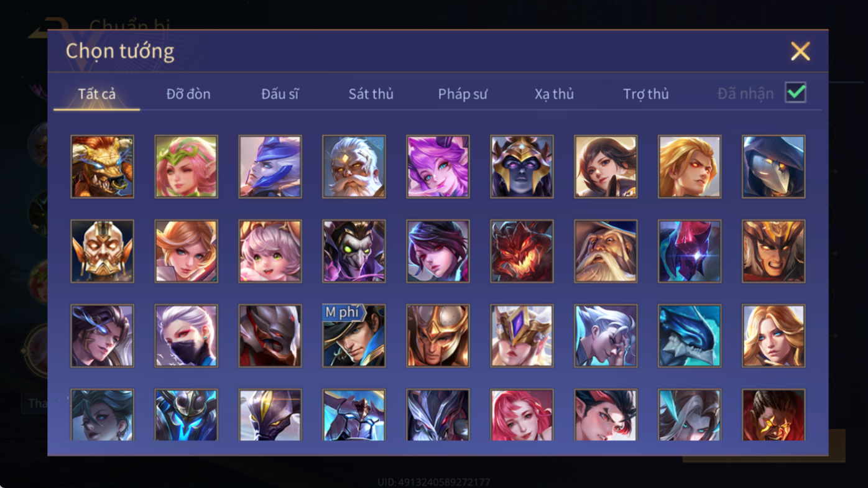The image size is (868, 488).
Task: Switch to the 'Đỡ đòn' tab
Action: coord(188,94)
